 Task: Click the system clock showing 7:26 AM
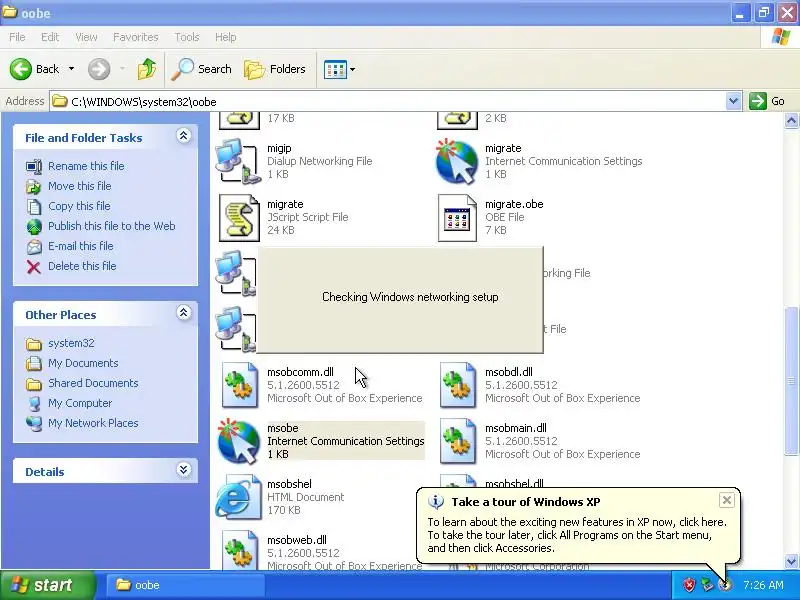[763, 585]
